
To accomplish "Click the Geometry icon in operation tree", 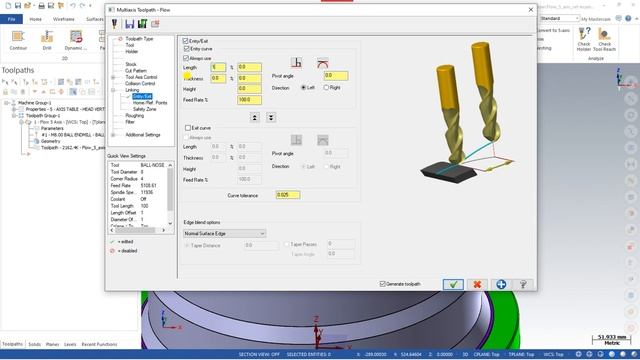I will point(36,141).
